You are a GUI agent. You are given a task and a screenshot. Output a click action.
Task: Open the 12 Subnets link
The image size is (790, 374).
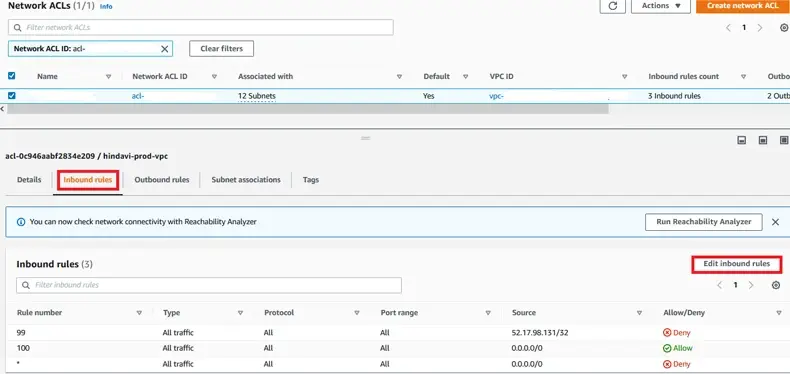pyautogui.click(x=256, y=96)
